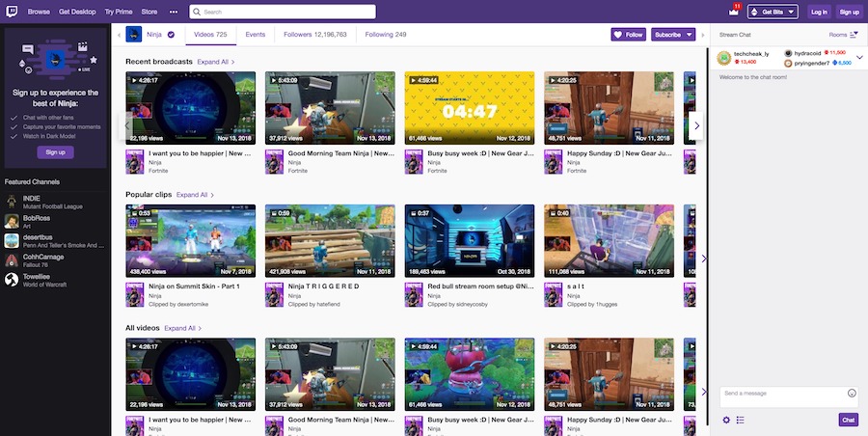Click Fortnite box art beside 'Ninja on Summit Skin' clip
868x436 pixels.
[x=134, y=295]
